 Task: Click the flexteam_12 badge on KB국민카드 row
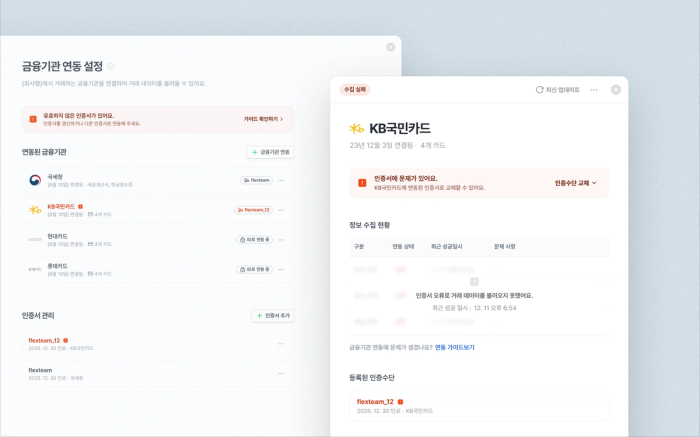pos(254,210)
